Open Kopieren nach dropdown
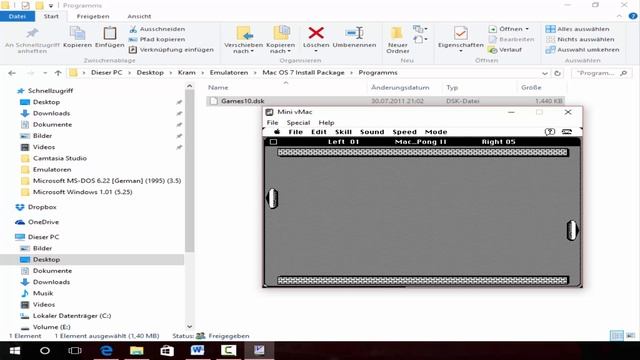The width and height of the screenshot is (640, 360). tap(280, 40)
